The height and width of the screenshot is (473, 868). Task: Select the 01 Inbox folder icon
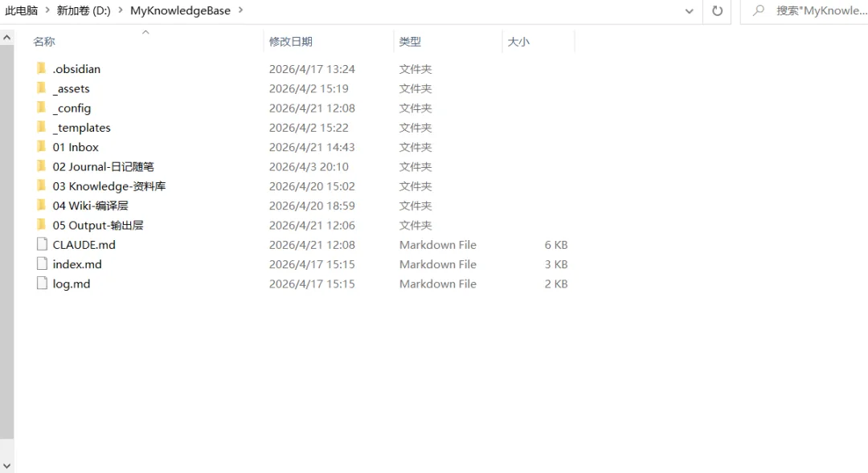coord(42,147)
